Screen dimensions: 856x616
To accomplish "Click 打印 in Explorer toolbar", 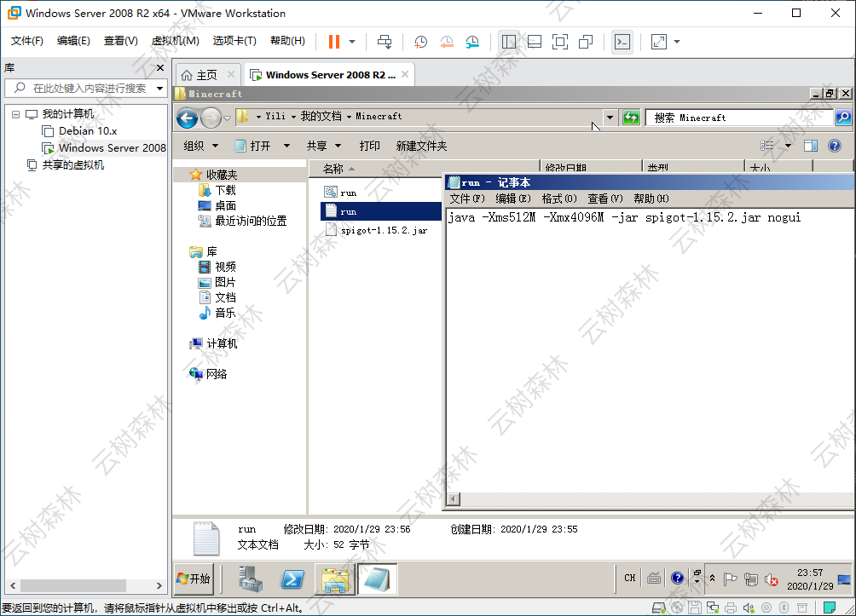I will click(x=369, y=146).
